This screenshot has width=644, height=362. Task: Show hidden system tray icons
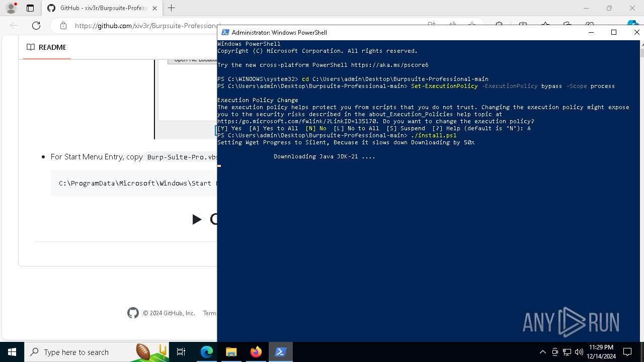pyautogui.click(x=542, y=352)
